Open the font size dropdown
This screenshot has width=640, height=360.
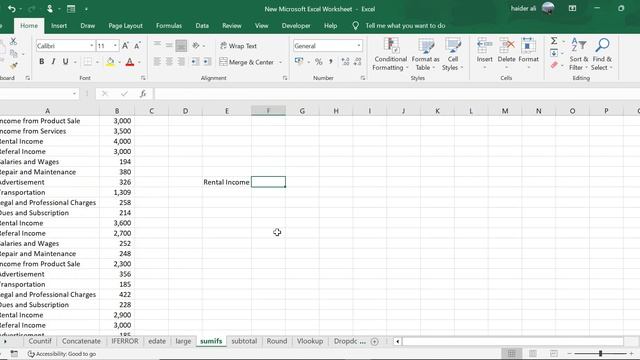(x=115, y=46)
